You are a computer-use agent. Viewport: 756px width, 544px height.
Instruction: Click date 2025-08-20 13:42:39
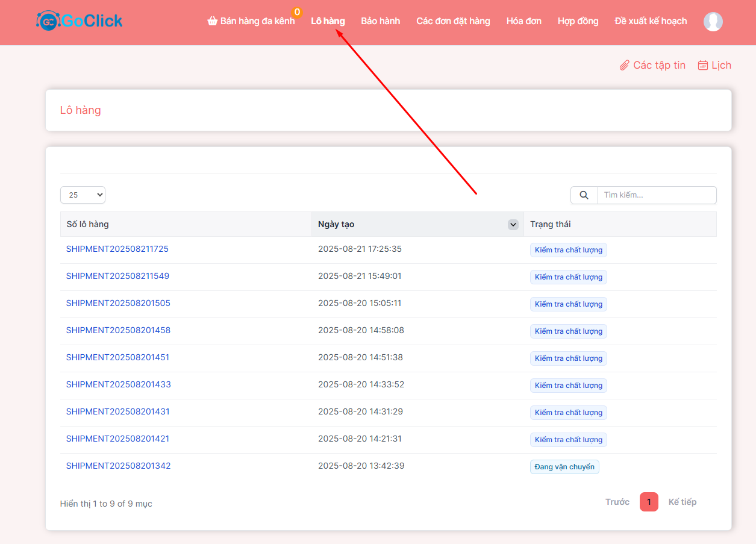(x=361, y=466)
